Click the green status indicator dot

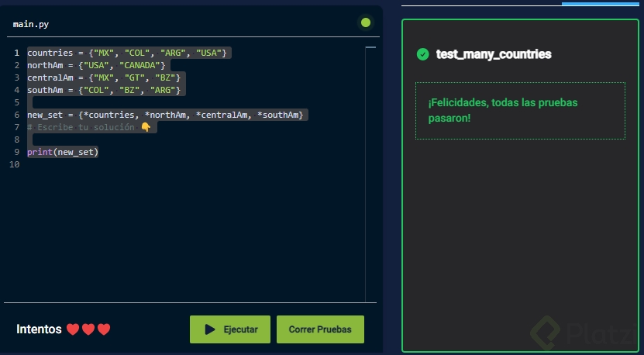[x=366, y=22]
